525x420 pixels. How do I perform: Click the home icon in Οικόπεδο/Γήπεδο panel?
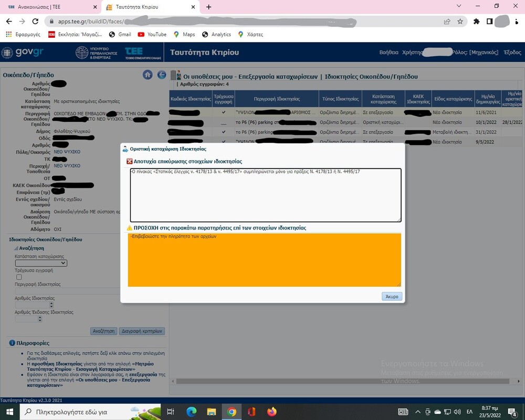(148, 75)
